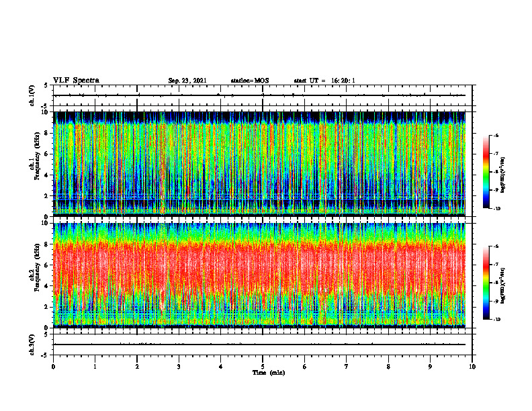The height and width of the screenshot is (411, 532).
Task: Click the "VLF Spectra" title text
Action: click(76, 81)
